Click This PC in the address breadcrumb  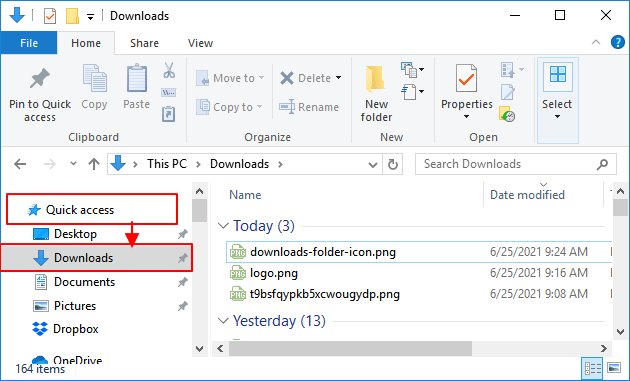(x=167, y=164)
